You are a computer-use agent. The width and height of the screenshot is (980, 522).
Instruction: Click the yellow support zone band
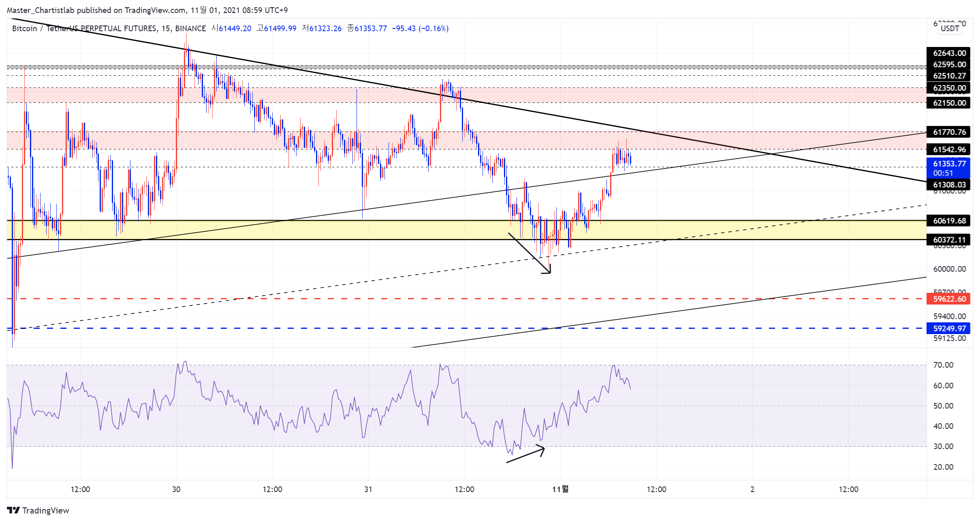tap(467, 230)
